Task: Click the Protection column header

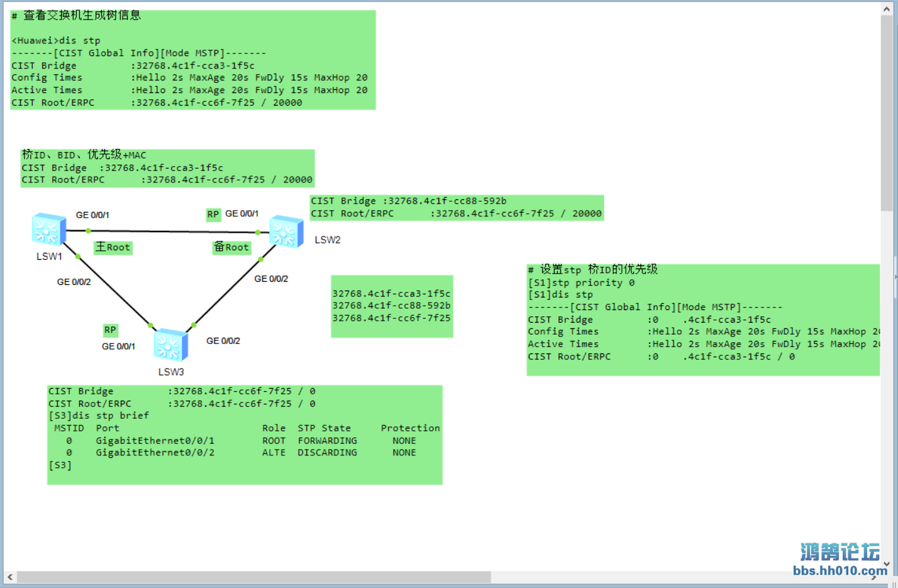Action: (x=410, y=428)
